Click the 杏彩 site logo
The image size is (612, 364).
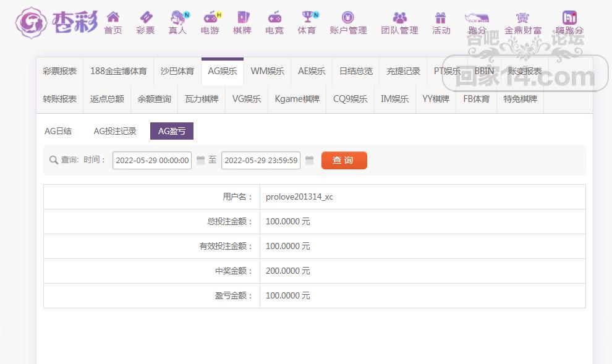coord(57,23)
